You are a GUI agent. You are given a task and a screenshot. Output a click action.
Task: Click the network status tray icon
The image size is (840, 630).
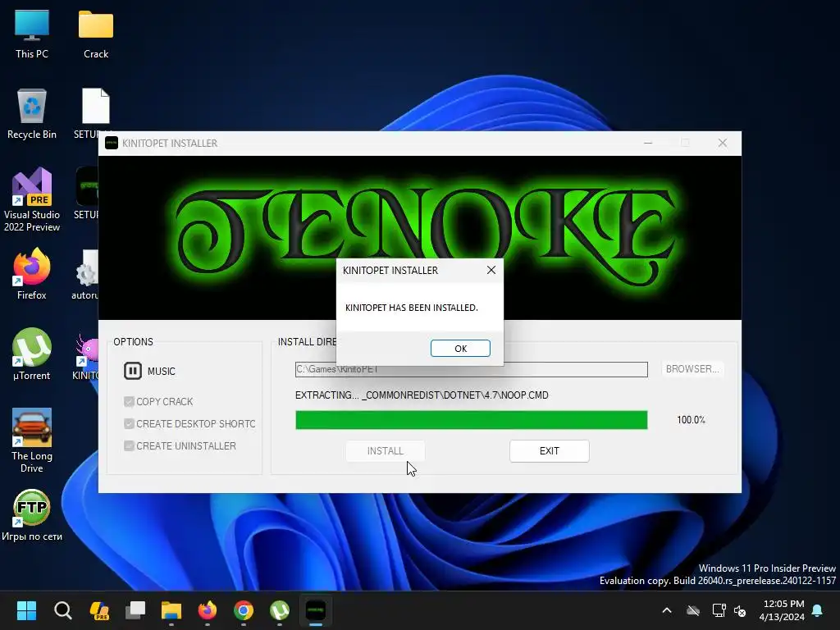tap(719, 610)
